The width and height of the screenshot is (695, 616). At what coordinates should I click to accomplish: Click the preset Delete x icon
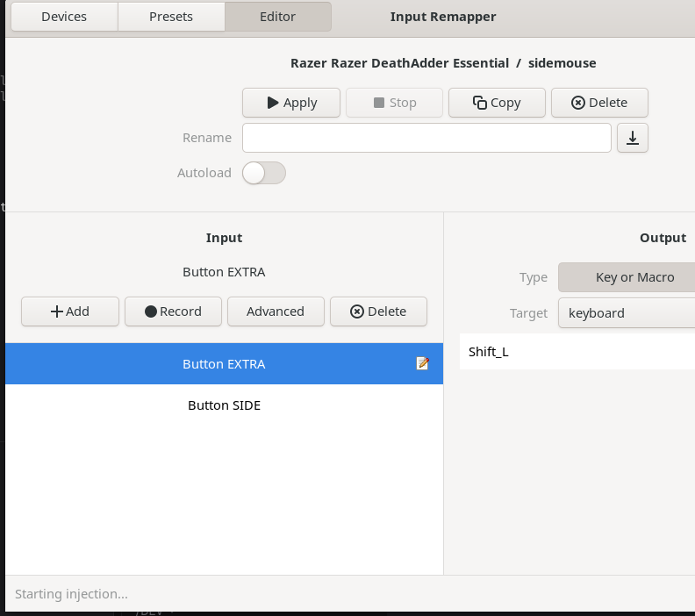577,103
